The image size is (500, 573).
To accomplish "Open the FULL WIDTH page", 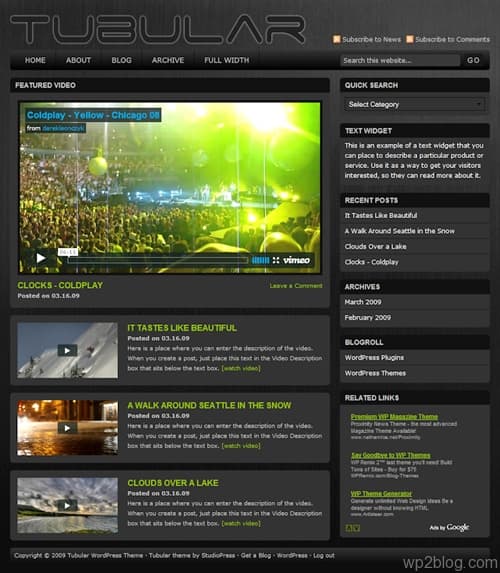I will tap(227, 60).
